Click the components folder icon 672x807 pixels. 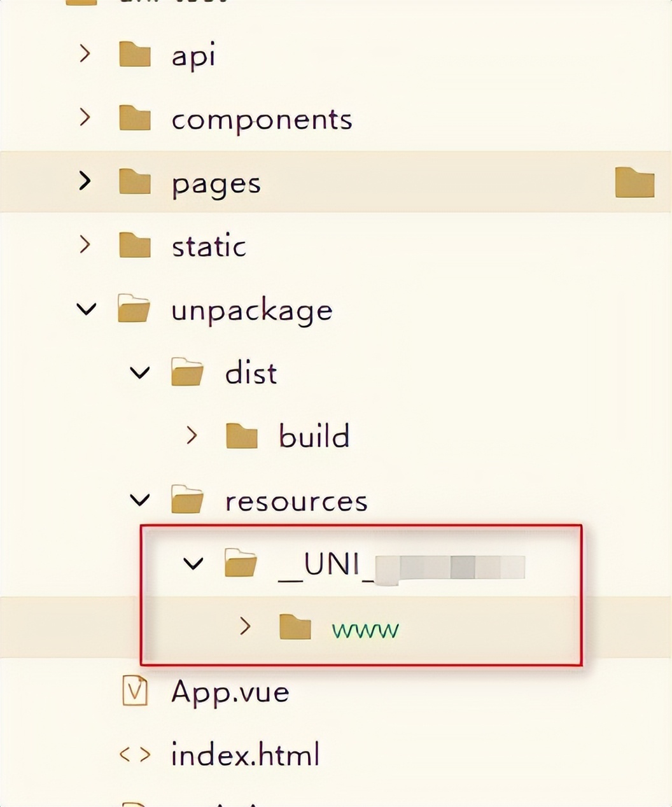pyautogui.click(x=135, y=119)
